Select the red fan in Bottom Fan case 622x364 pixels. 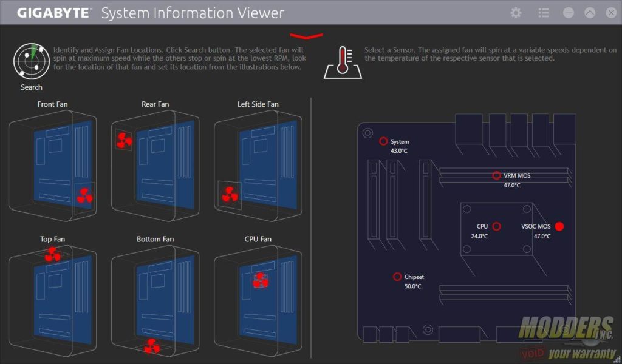click(151, 346)
